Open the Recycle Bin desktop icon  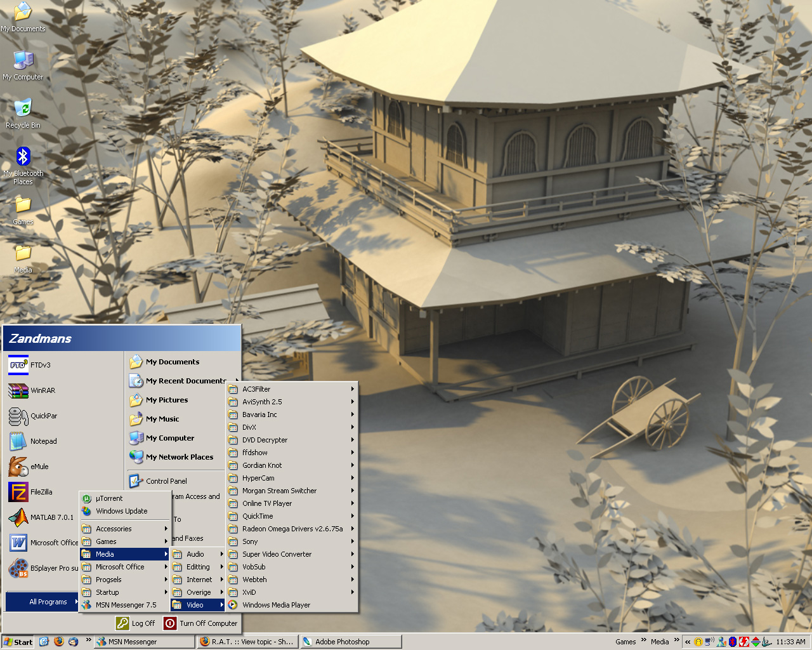tap(23, 109)
